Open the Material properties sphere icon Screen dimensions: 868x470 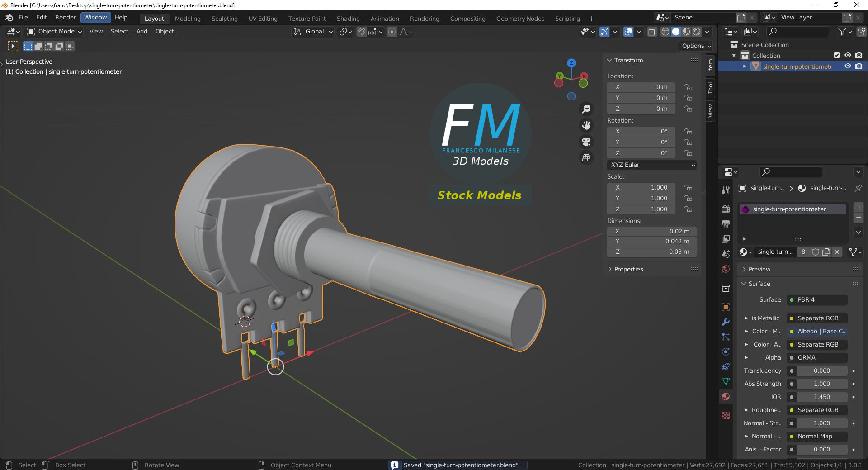click(x=726, y=397)
